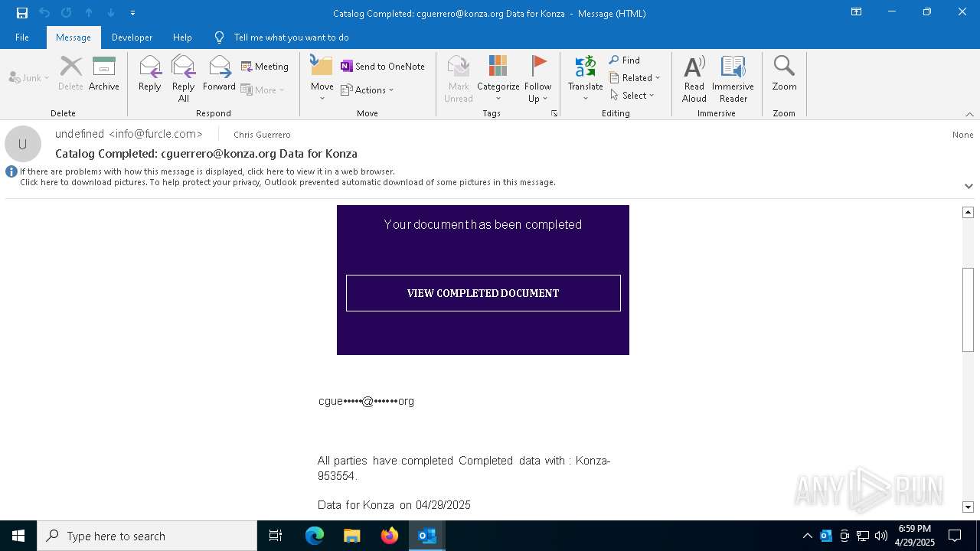980x551 pixels.
Task: Click the scrollbar up arrow in message body
Action: [968, 212]
